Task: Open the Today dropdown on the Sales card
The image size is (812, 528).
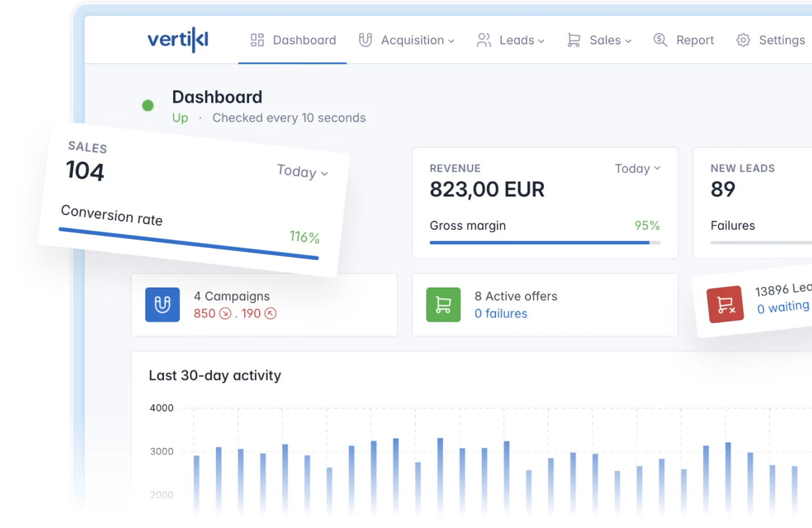Action: tap(302, 172)
